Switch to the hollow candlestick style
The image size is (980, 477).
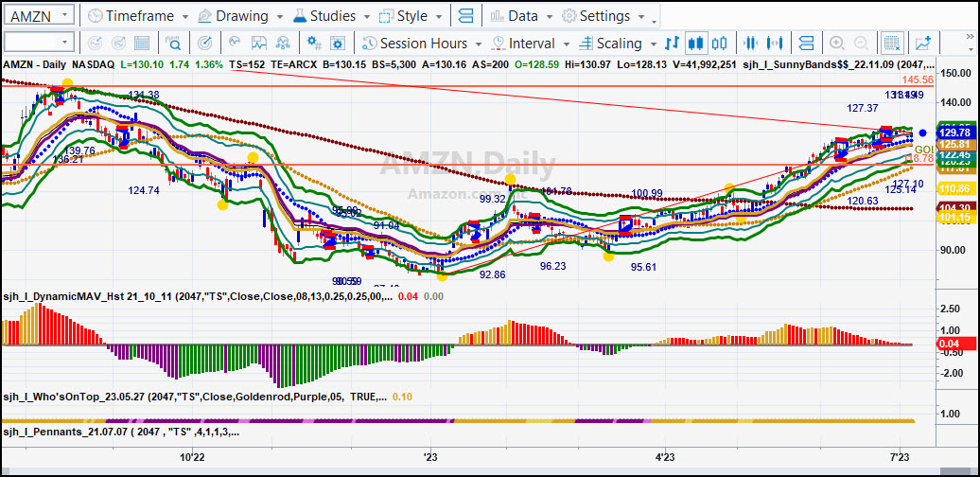click(719, 44)
